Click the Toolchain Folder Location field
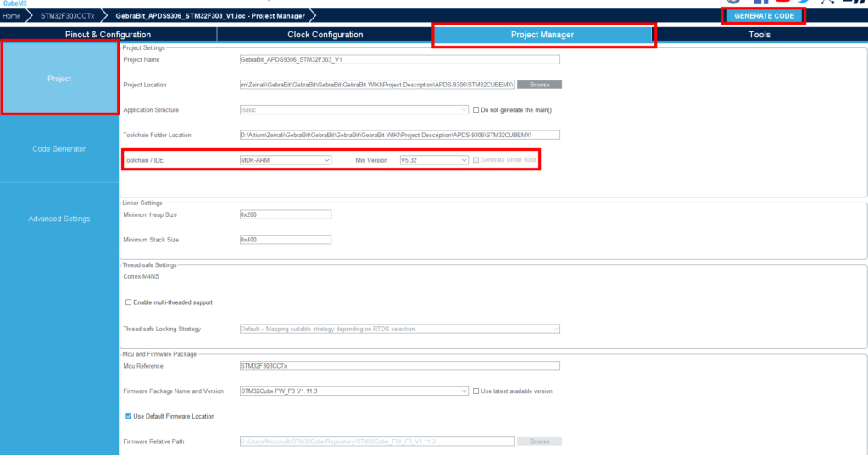 click(x=400, y=135)
